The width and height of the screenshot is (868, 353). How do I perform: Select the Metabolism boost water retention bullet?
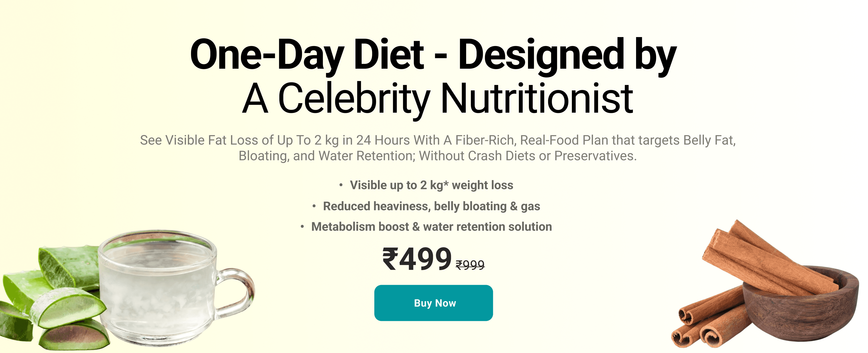point(431,227)
